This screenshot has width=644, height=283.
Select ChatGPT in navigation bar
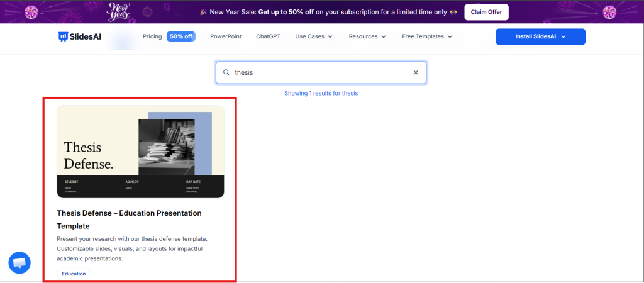[x=268, y=36]
